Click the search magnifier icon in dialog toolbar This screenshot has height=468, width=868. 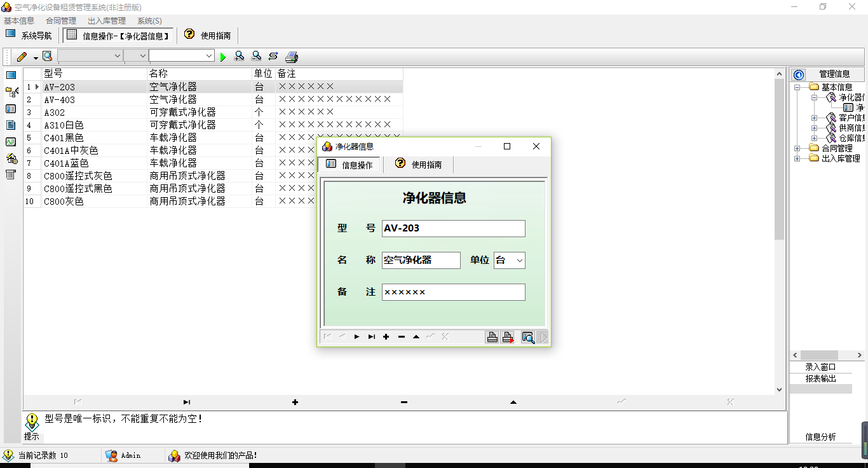pos(528,337)
